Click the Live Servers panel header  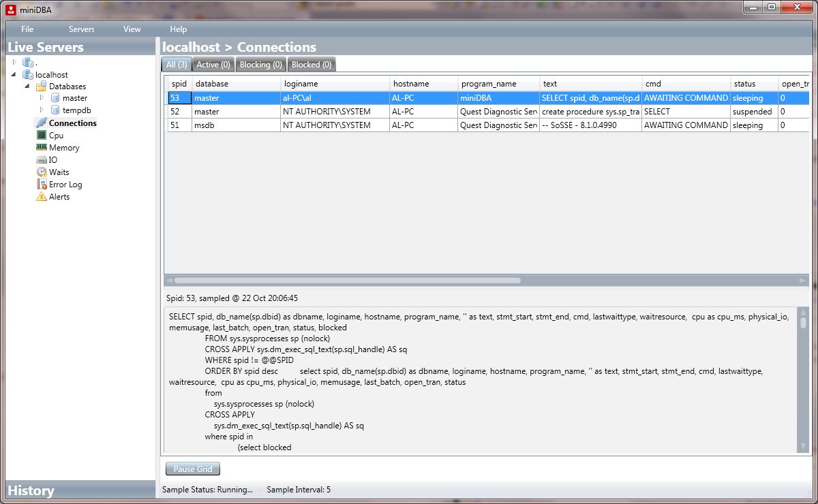pos(80,47)
